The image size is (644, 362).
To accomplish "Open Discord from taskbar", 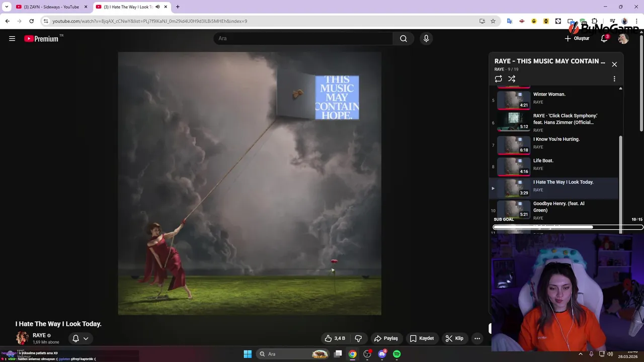I will [382, 354].
